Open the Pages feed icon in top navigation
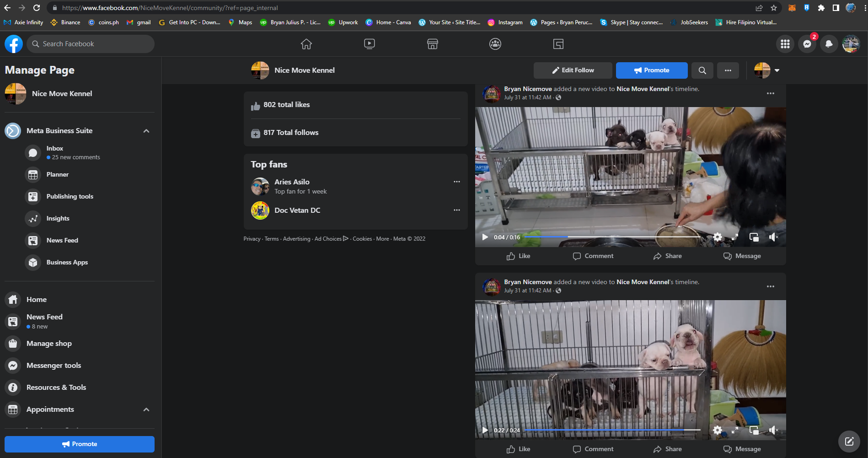 [x=558, y=44]
